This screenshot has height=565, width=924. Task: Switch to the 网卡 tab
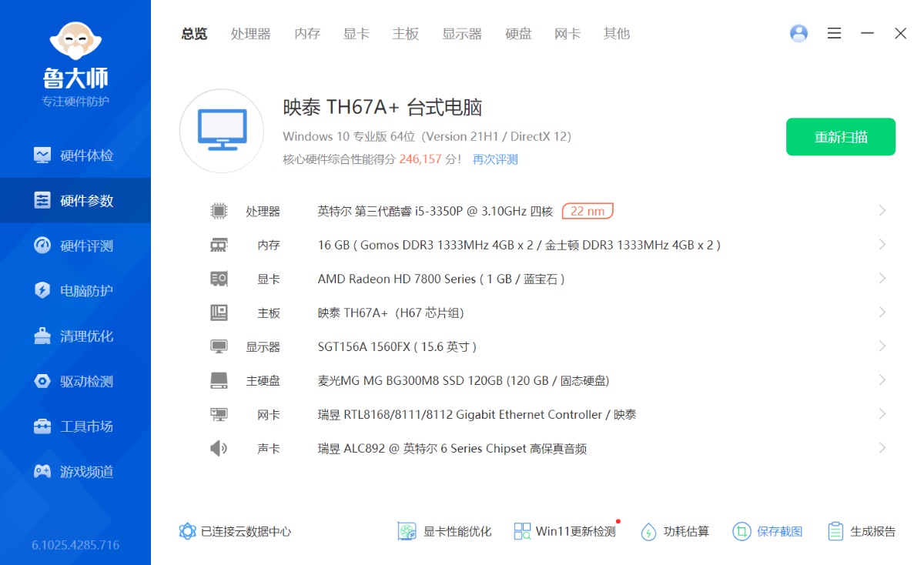pyautogui.click(x=567, y=34)
